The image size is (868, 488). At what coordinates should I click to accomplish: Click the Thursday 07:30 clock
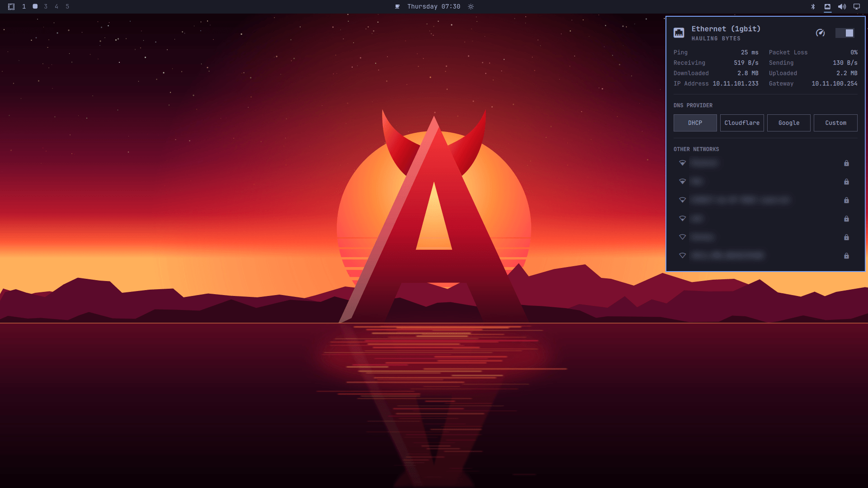point(434,7)
